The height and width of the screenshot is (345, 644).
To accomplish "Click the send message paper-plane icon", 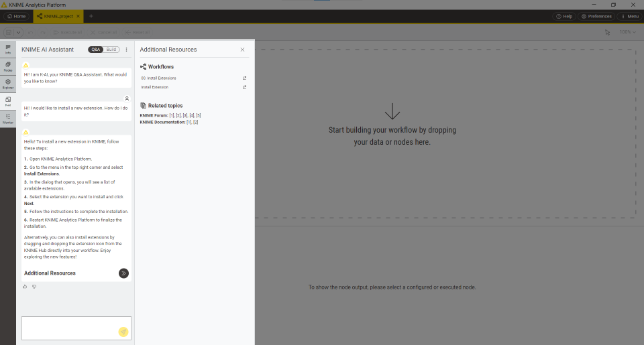I will click(x=123, y=332).
